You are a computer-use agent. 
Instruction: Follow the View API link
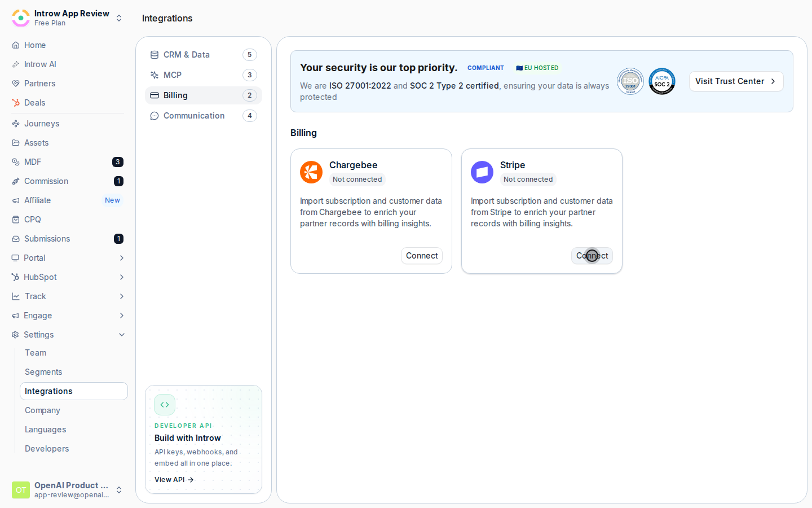pyautogui.click(x=174, y=480)
